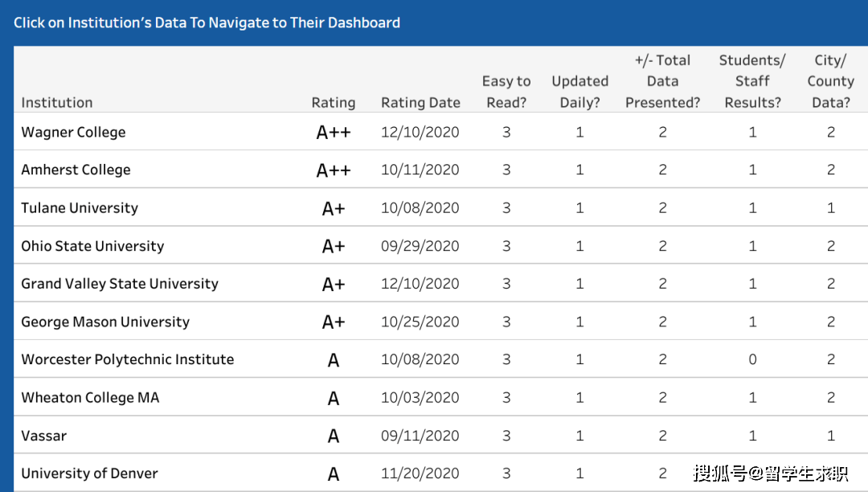The width and height of the screenshot is (868, 492).
Task: Open Ohio State University's dashboard
Action: pos(92,246)
